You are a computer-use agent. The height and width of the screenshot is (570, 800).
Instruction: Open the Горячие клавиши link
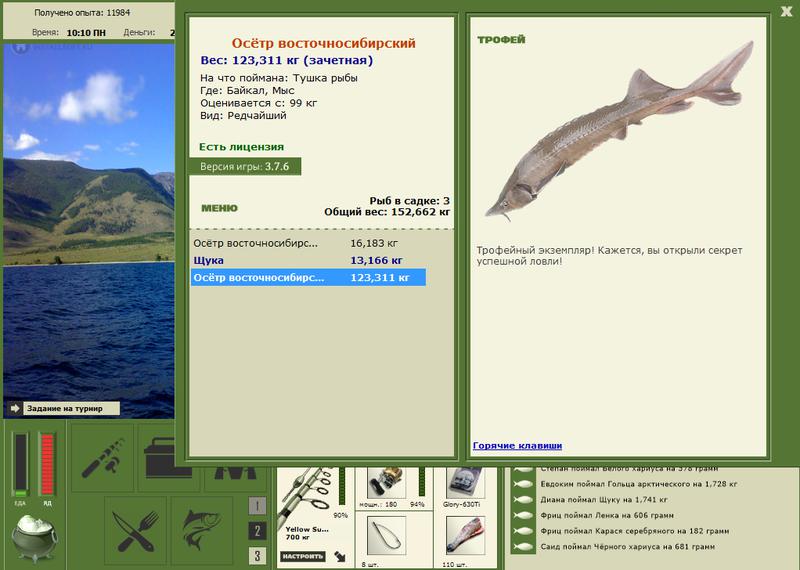[x=517, y=445]
